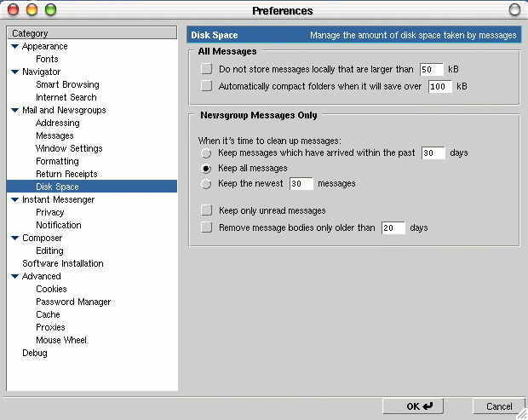Click the compact folders kB input field
Screen dimensions: 528x420
coord(440,86)
